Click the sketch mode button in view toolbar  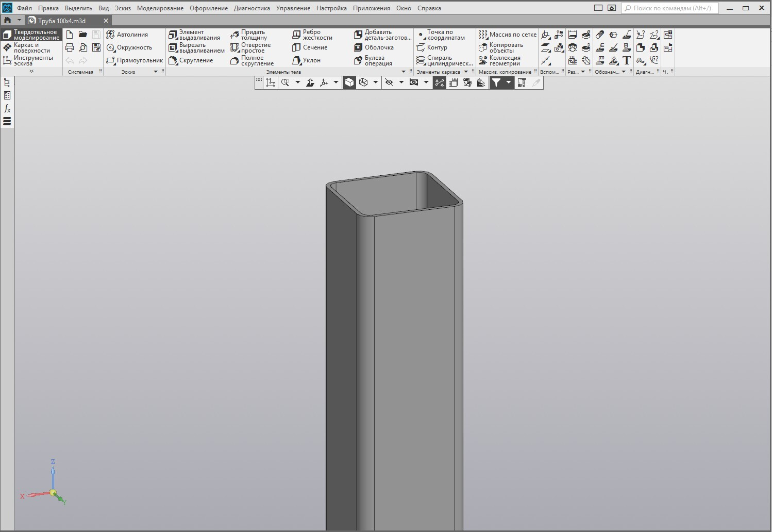coord(271,82)
